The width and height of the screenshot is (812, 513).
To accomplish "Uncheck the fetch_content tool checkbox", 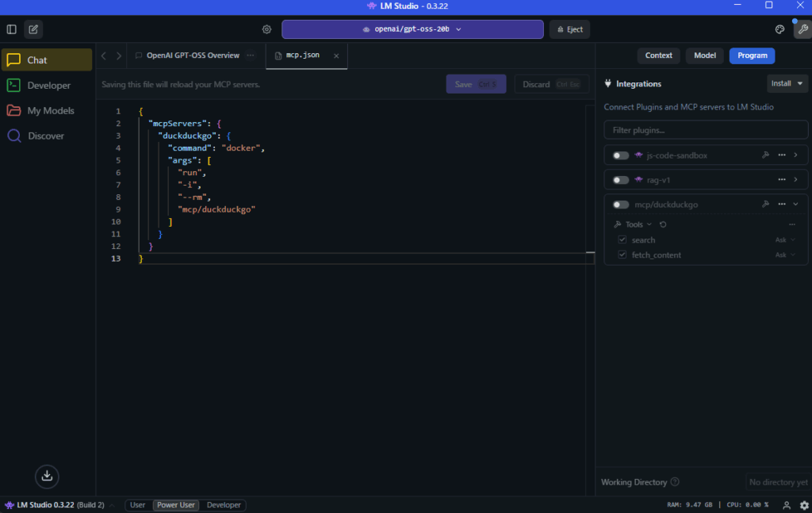I will click(x=622, y=255).
